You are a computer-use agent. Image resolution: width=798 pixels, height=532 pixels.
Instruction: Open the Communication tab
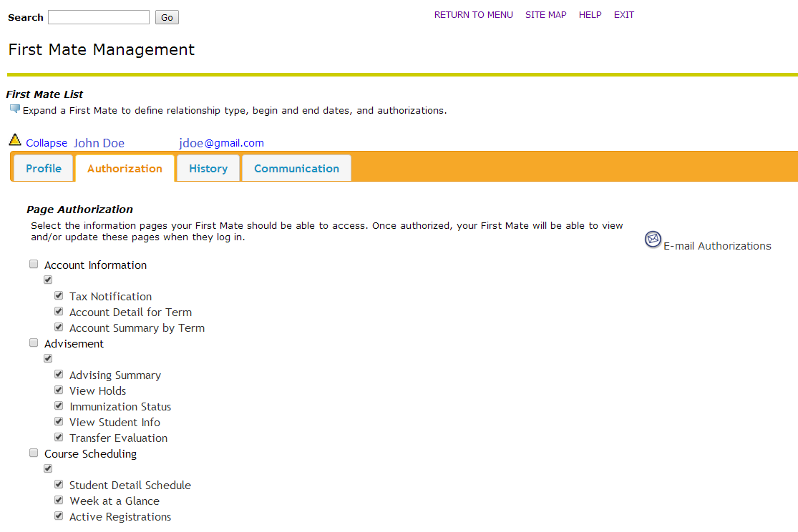(296, 169)
